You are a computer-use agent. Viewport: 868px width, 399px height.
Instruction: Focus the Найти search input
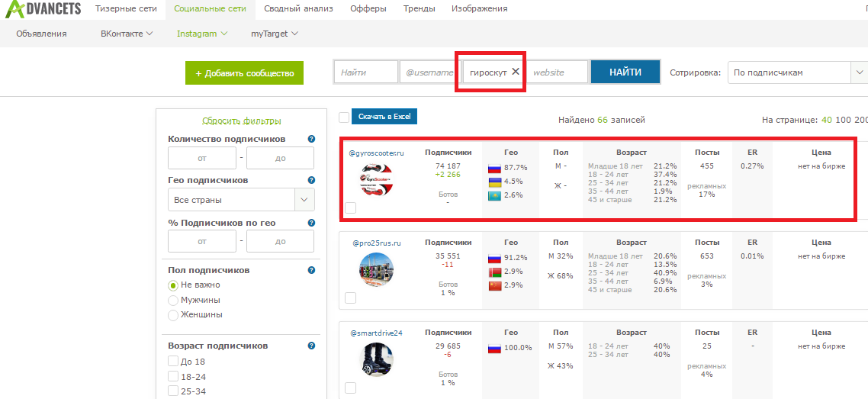pyautogui.click(x=366, y=72)
